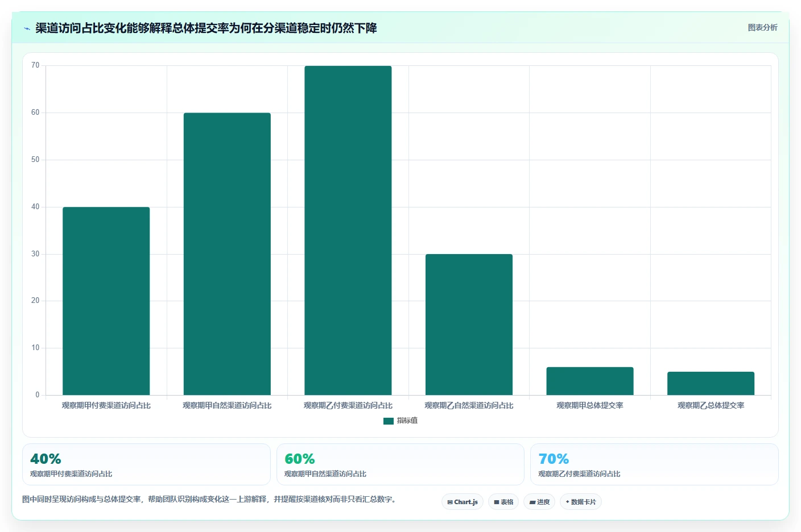Click the y-axis value 50
Viewport: 801px width, 532px height.
point(35,160)
